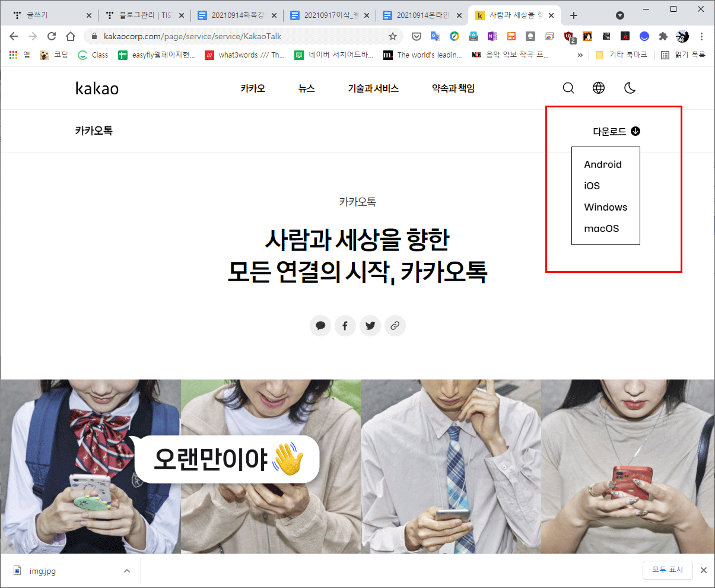The height and width of the screenshot is (588, 715).
Task: Go back with the browser back arrow
Action: point(14,36)
